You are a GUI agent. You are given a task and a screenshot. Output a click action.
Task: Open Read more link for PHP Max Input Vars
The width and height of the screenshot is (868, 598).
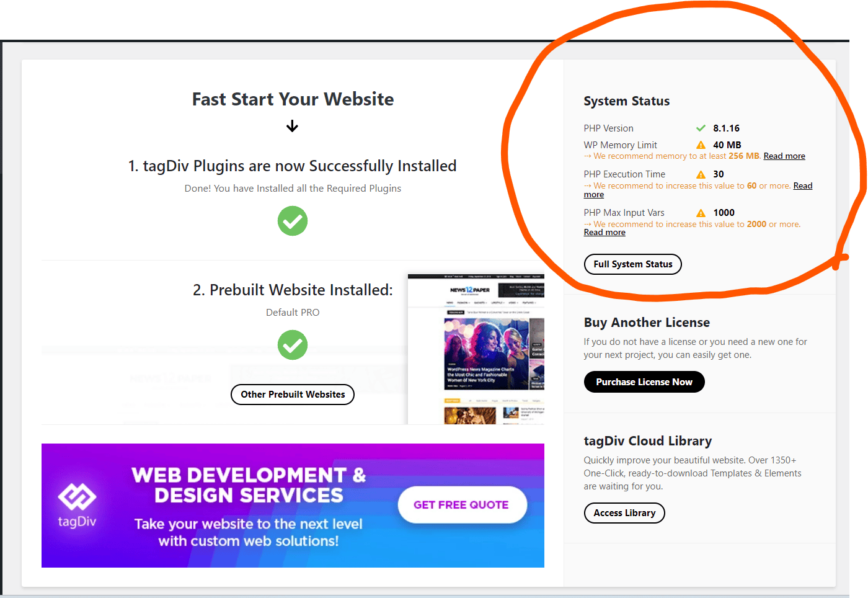point(604,233)
